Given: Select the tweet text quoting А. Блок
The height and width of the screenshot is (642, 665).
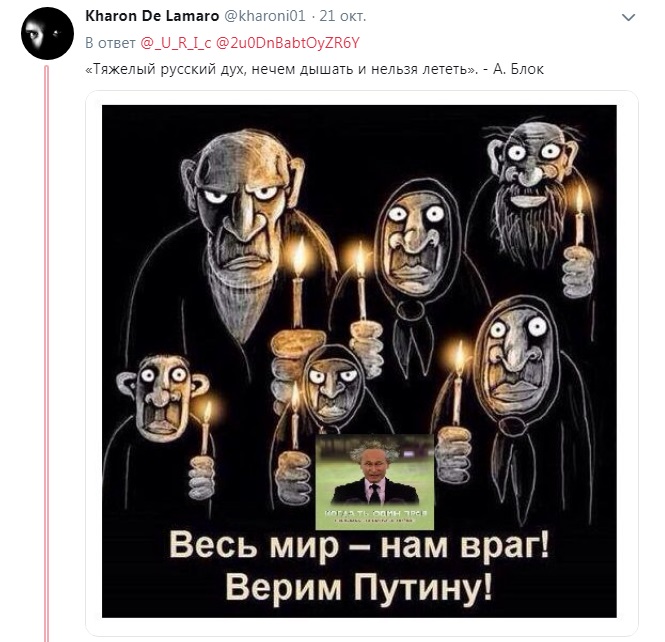Looking at the screenshot, I should pyautogui.click(x=314, y=69).
